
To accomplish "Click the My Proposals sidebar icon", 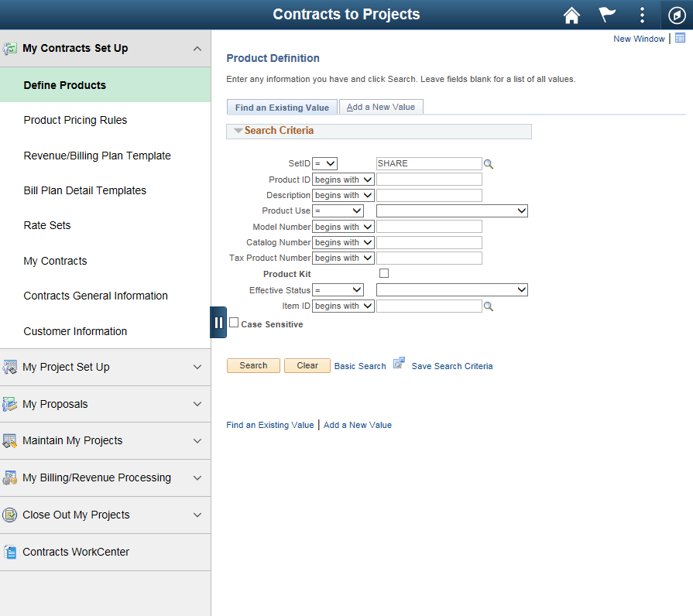I will pyautogui.click(x=11, y=404).
